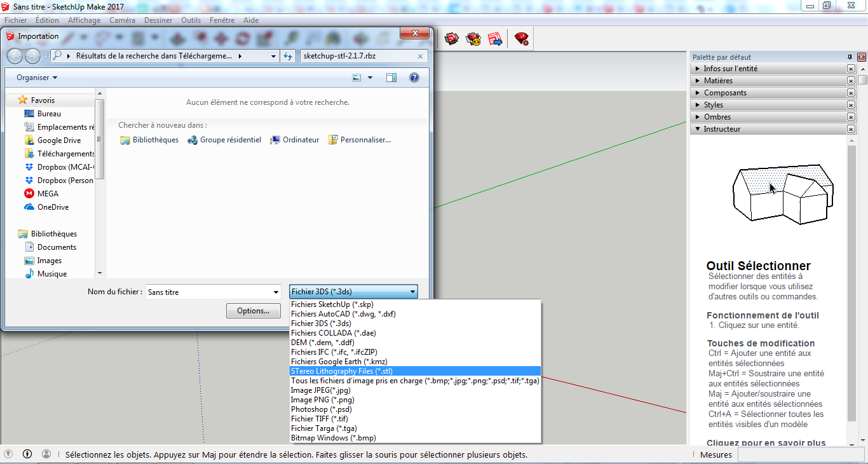
Task: Close the Composants panel
Action: (x=851, y=93)
